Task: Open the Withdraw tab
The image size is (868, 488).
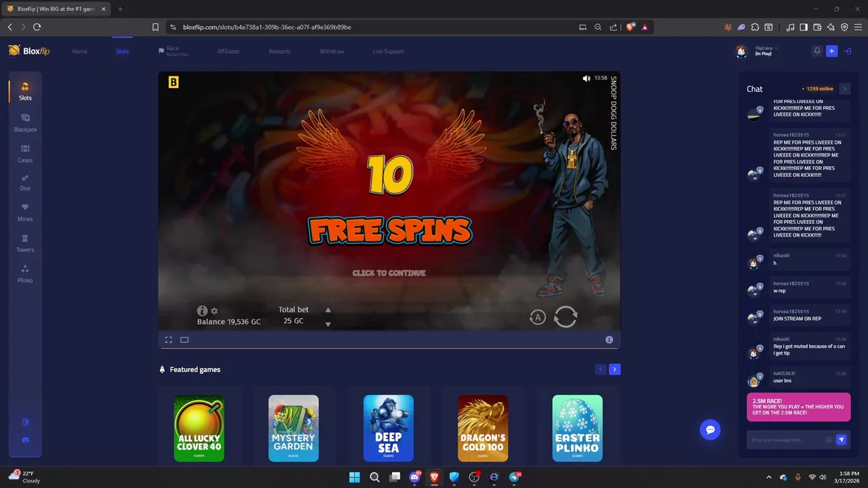Action: (x=332, y=52)
